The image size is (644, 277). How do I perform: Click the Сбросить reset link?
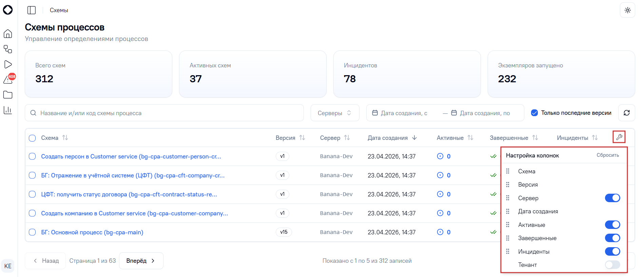point(608,155)
